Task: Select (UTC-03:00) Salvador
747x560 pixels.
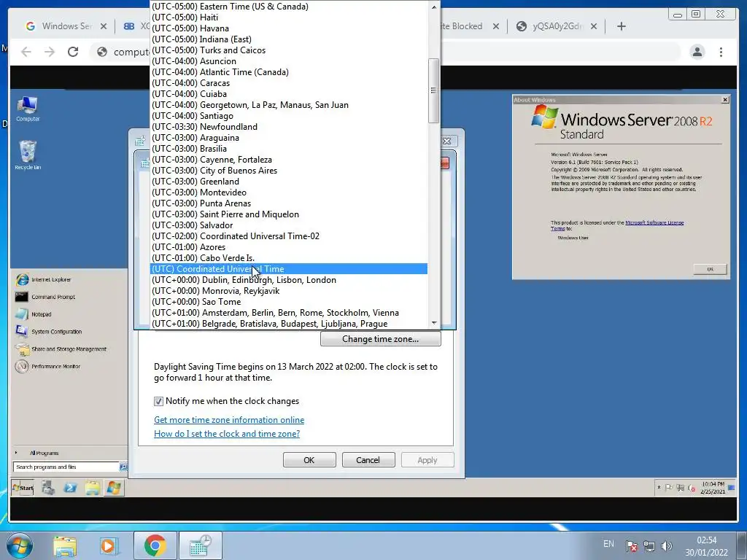Action: coord(289,225)
